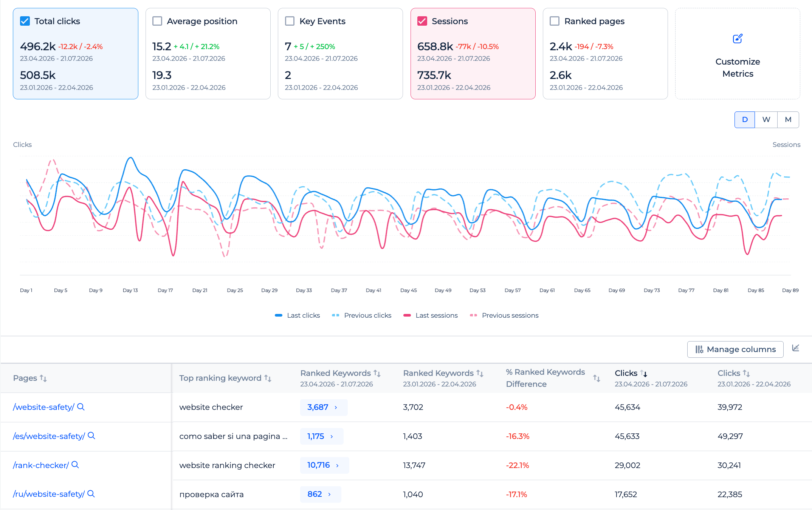This screenshot has width=812, height=510.
Task: Click the Clicks axis title
Action: coord(22,145)
